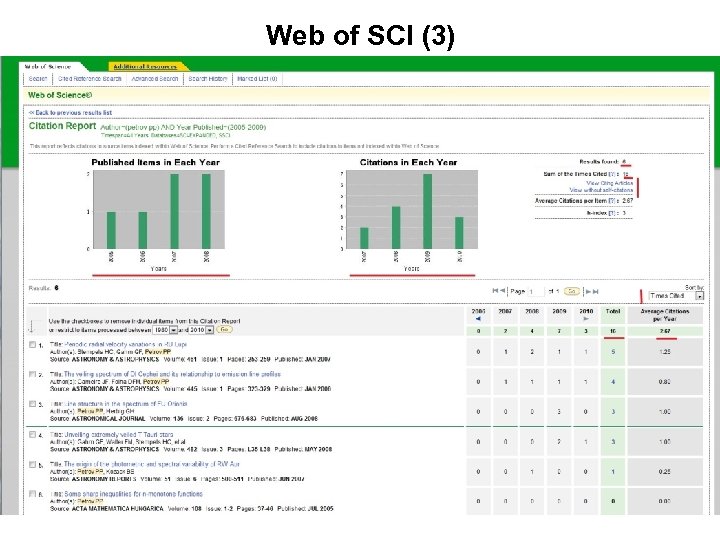This screenshot has height=540, width=720.
Task: Open title The veiling spectrum of DI Cephei
Action: pos(172,374)
